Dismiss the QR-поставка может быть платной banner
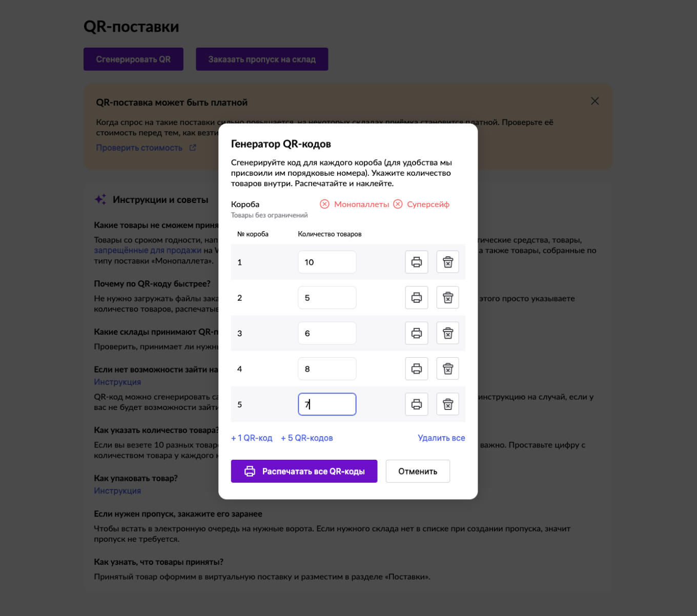The height and width of the screenshot is (616, 697). pyautogui.click(x=594, y=101)
